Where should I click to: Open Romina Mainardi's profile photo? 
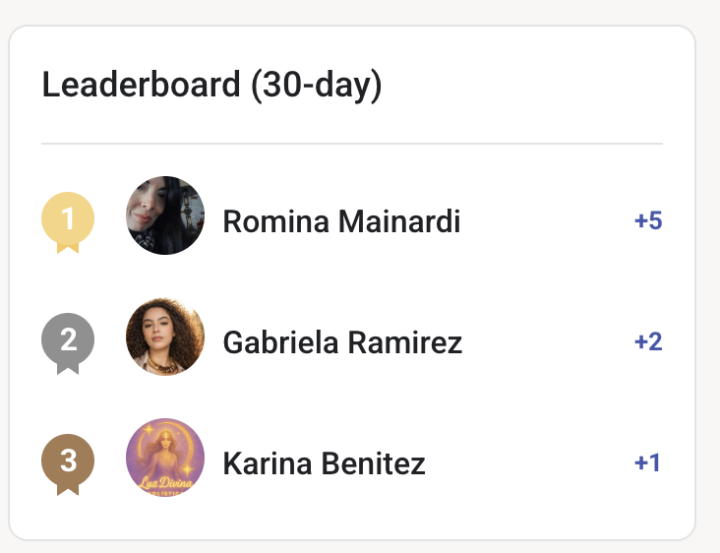(165, 215)
